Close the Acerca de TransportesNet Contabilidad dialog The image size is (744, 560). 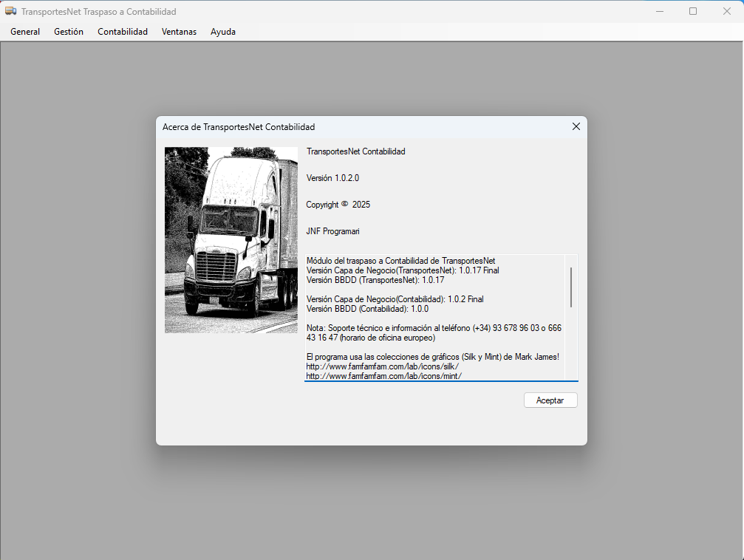[x=576, y=126]
